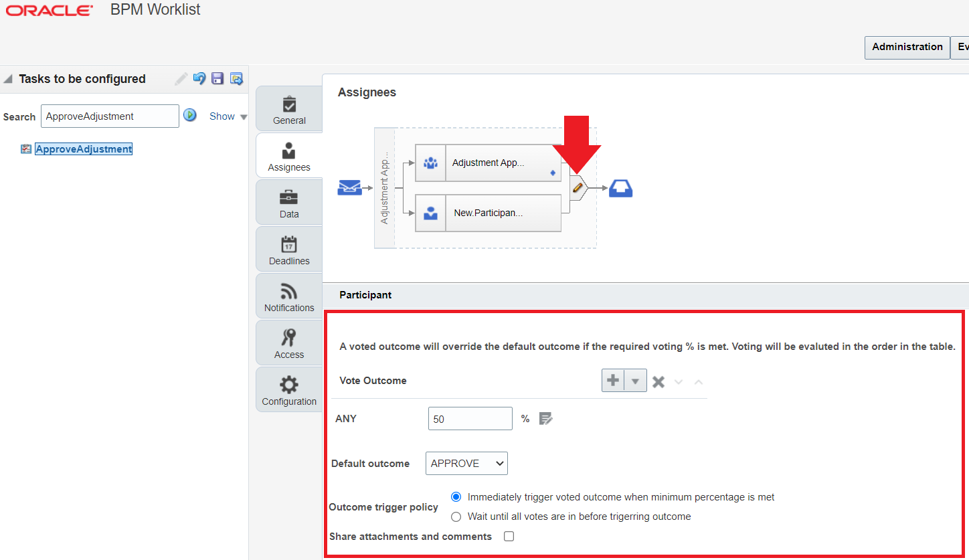969x560 pixels.
Task: Click inside the ApproveAdjustment search field
Action: (x=110, y=116)
